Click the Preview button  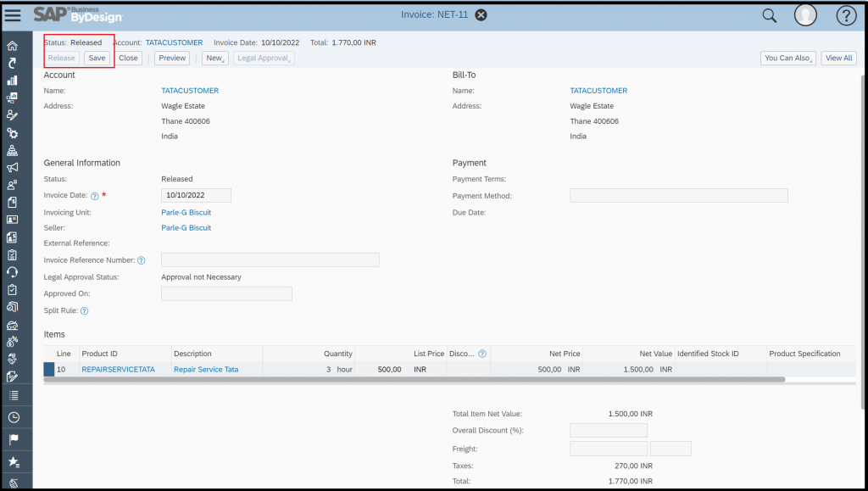coord(172,59)
